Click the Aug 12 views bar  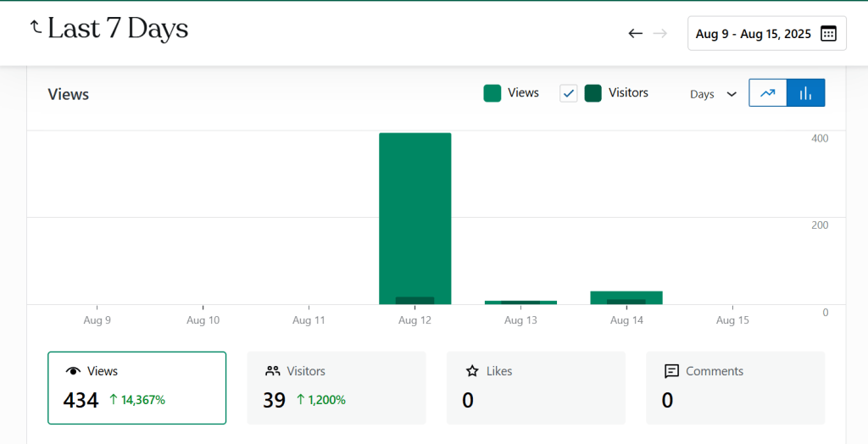(415, 212)
